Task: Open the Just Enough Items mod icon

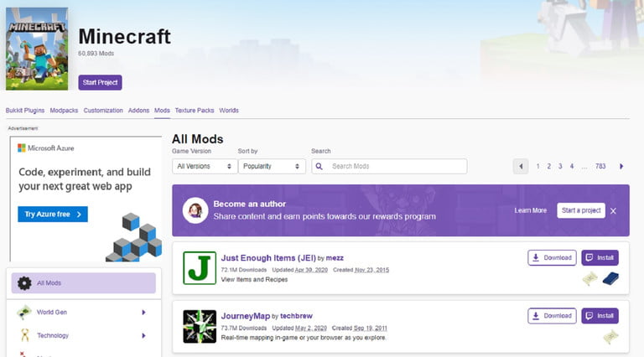Action: pyautogui.click(x=200, y=268)
